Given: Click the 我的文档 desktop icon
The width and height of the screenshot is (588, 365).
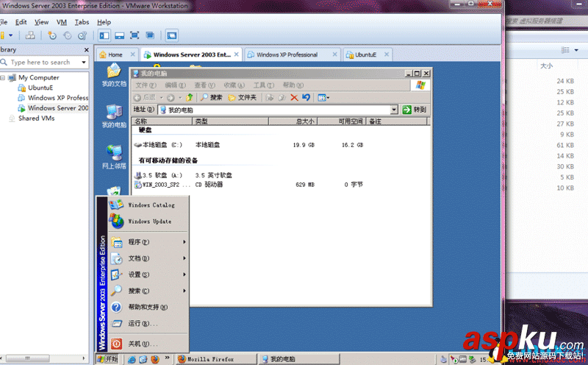Looking at the screenshot, I should tap(114, 76).
